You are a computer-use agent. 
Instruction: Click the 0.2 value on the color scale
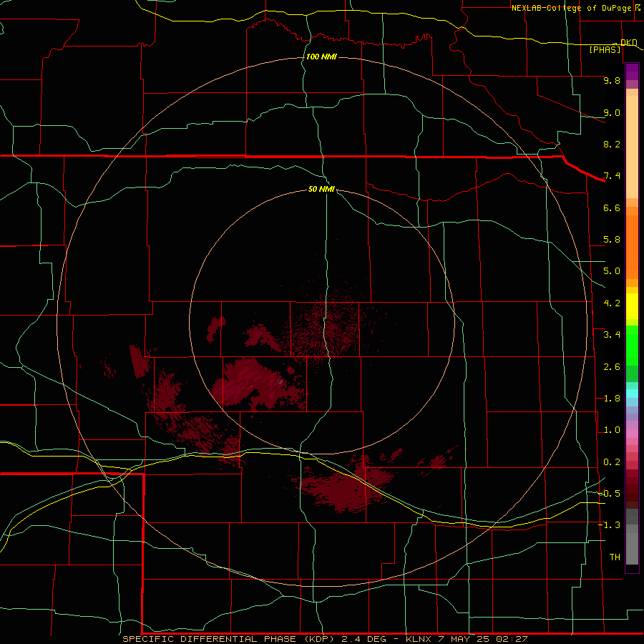[x=612, y=462]
